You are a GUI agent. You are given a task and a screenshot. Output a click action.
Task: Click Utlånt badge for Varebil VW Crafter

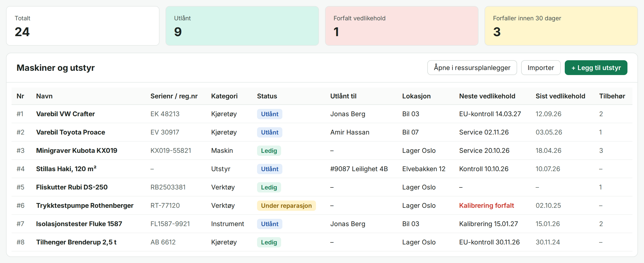(x=270, y=114)
